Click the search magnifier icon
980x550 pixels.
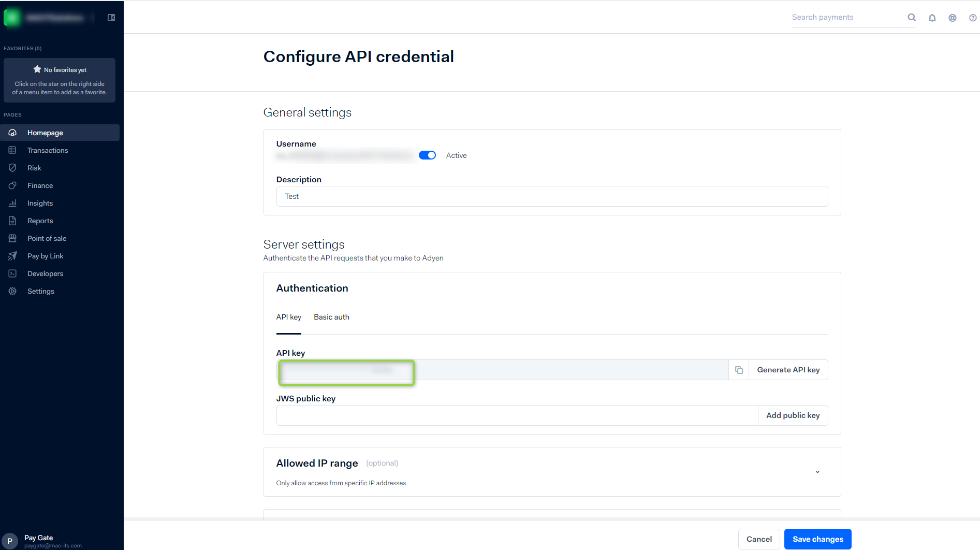912,18
